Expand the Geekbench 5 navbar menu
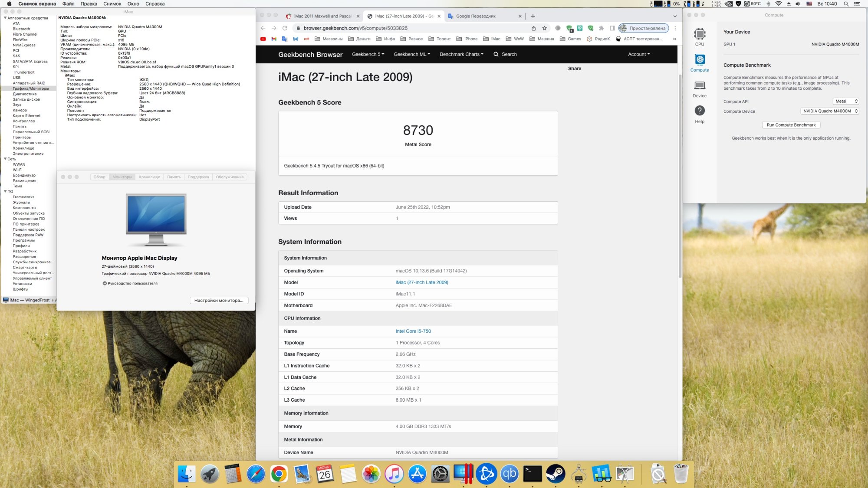The image size is (868, 488). tap(368, 54)
